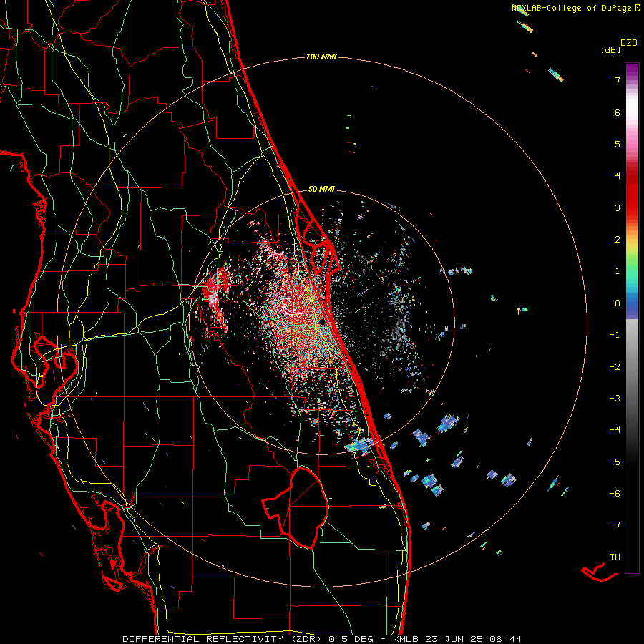Click the 1 value on the color scale
Viewport: 644px width, 644px height.
(x=618, y=271)
